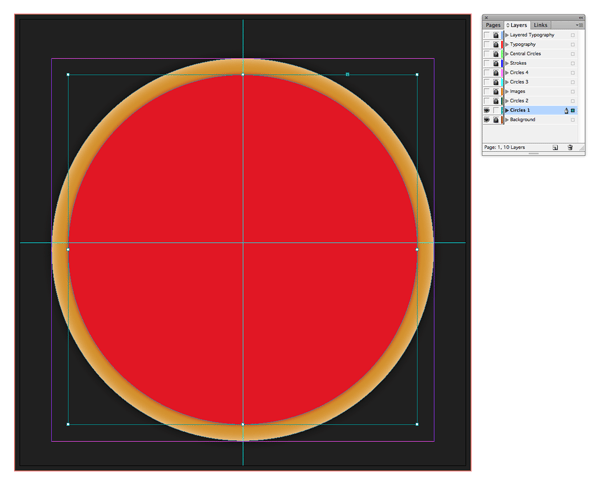
Task: Delete selected layer with the trash icon
Action: pos(570,147)
